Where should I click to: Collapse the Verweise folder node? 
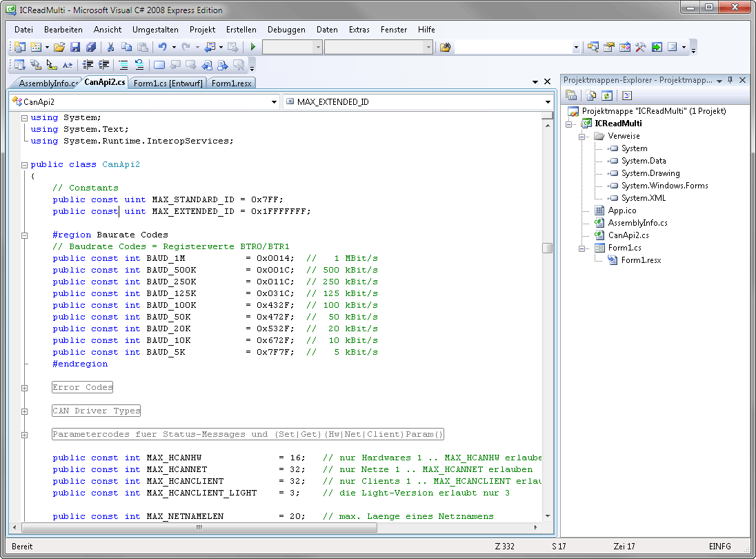[583, 136]
